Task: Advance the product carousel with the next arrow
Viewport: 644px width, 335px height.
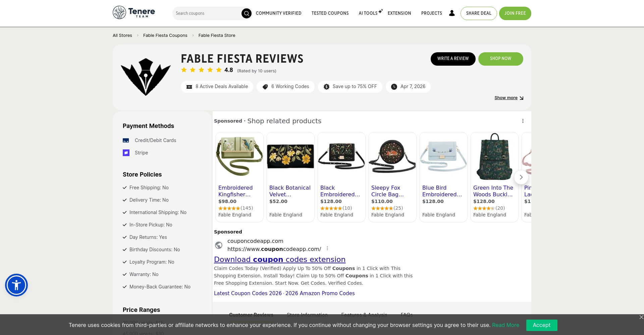Action: 521,177
